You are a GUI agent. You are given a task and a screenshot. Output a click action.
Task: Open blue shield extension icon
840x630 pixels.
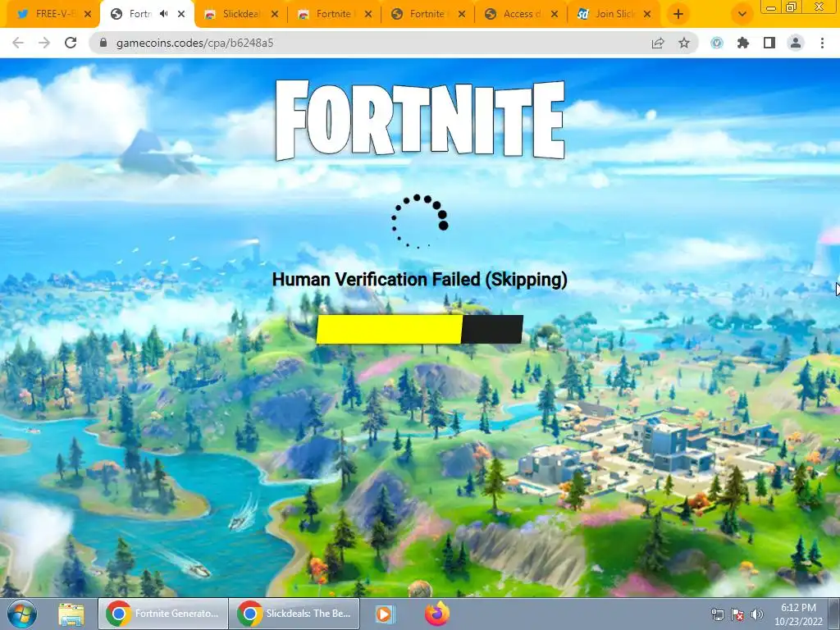pyautogui.click(x=717, y=43)
